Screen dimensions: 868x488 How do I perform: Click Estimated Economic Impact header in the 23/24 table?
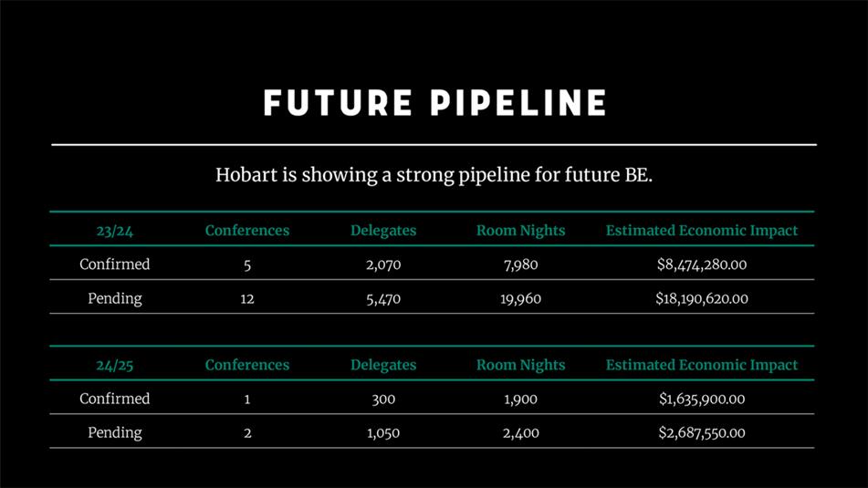click(701, 231)
